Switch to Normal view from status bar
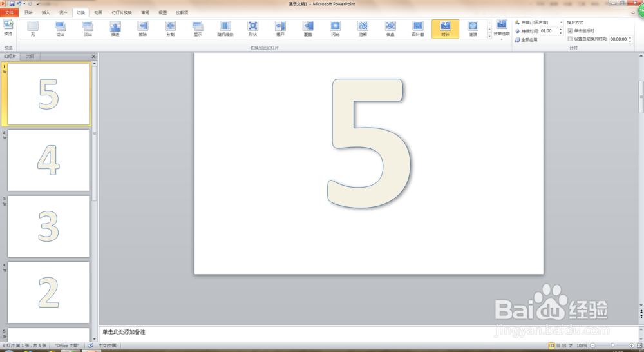This screenshot has width=644, height=352. [552, 346]
